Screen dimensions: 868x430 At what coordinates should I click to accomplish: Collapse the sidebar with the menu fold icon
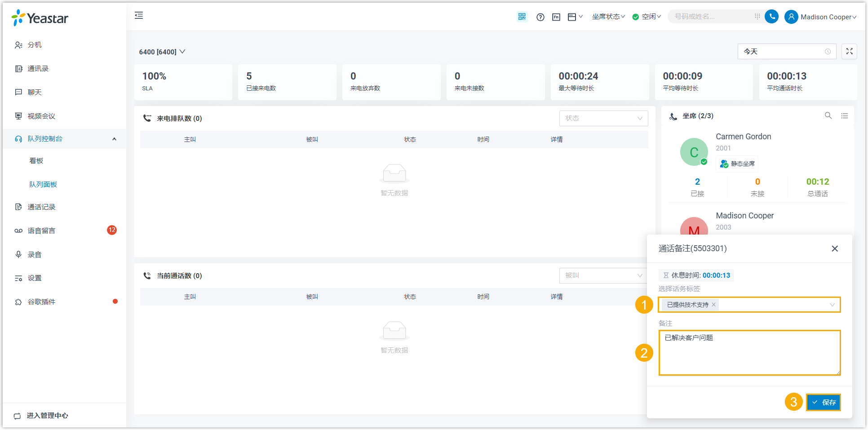point(139,16)
